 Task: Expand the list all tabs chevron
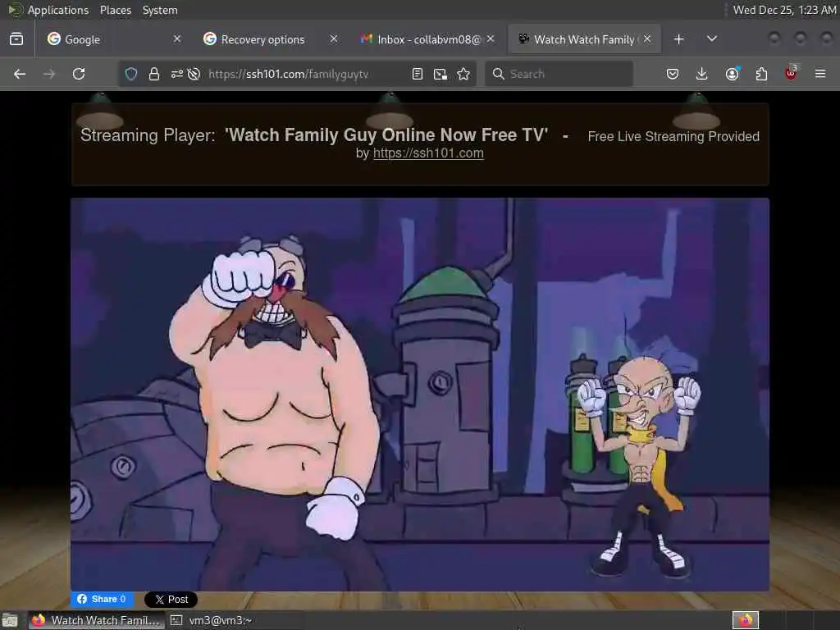pyautogui.click(x=711, y=39)
